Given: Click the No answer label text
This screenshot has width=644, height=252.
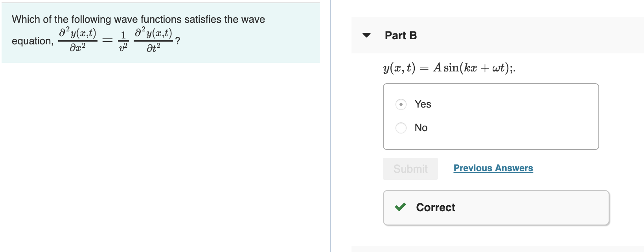Looking at the screenshot, I should [421, 128].
